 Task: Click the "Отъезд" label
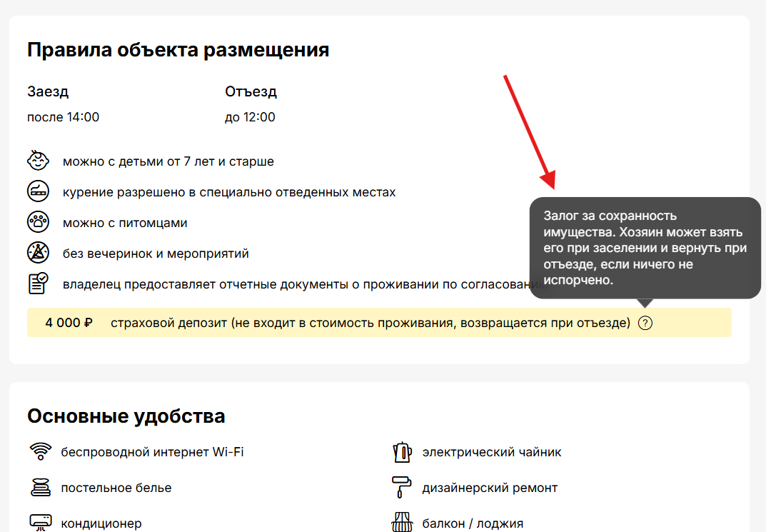(x=251, y=91)
